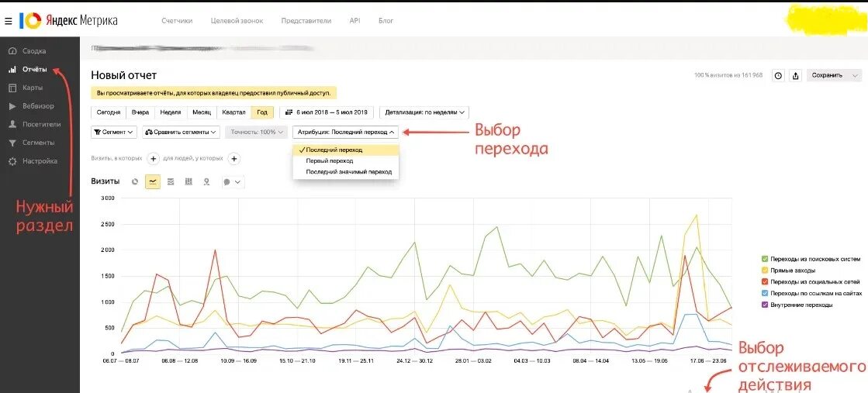The height and width of the screenshot is (393, 868).
Task: Click the 'Квартал' period button
Action: pyautogui.click(x=233, y=112)
